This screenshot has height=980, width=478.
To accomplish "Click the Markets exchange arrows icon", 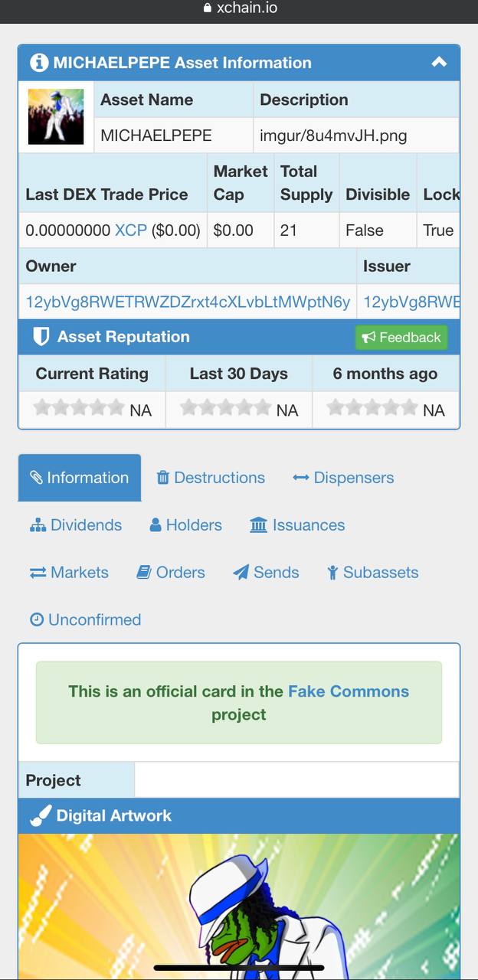I will pyautogui.click(x=38, y=573).
